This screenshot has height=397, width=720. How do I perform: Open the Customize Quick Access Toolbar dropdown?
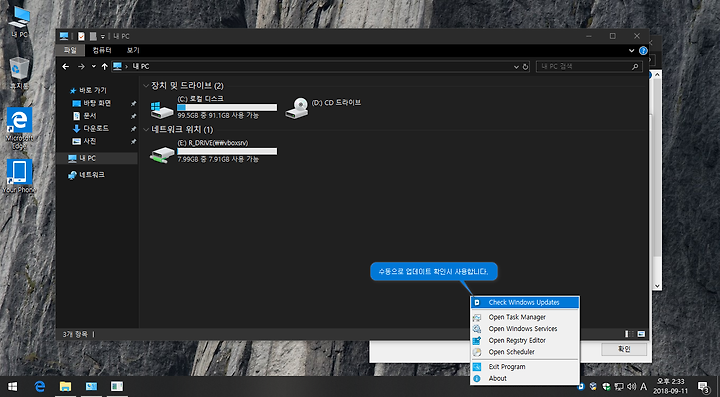point(103,37)
